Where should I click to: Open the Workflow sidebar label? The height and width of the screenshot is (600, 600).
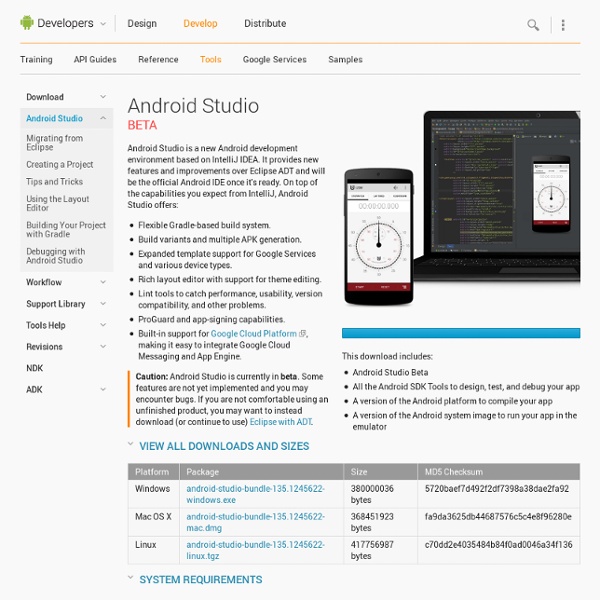44,282
